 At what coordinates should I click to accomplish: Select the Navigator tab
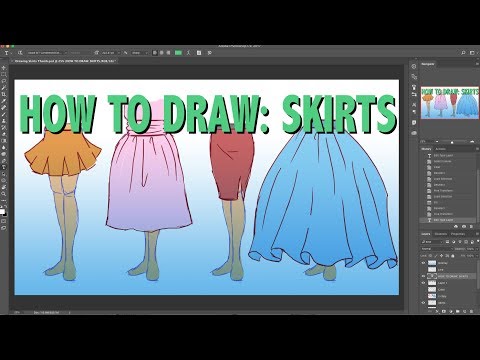click(428, 64)
